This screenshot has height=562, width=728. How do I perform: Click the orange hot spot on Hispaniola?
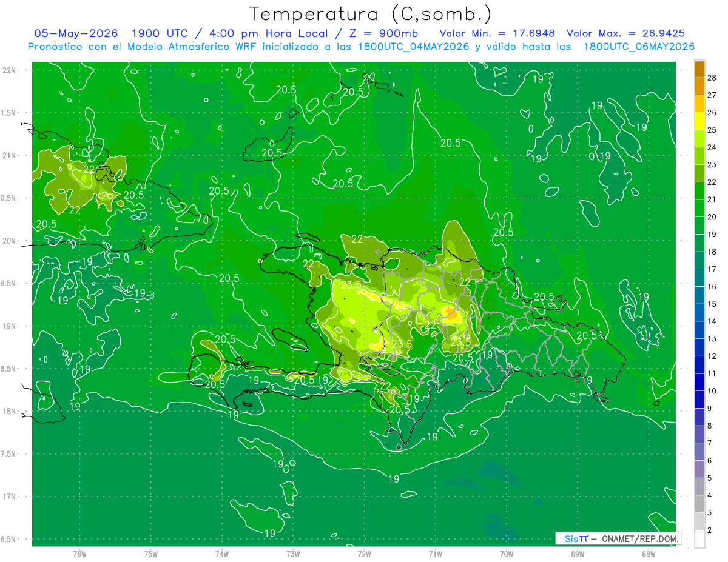point(450,313)
